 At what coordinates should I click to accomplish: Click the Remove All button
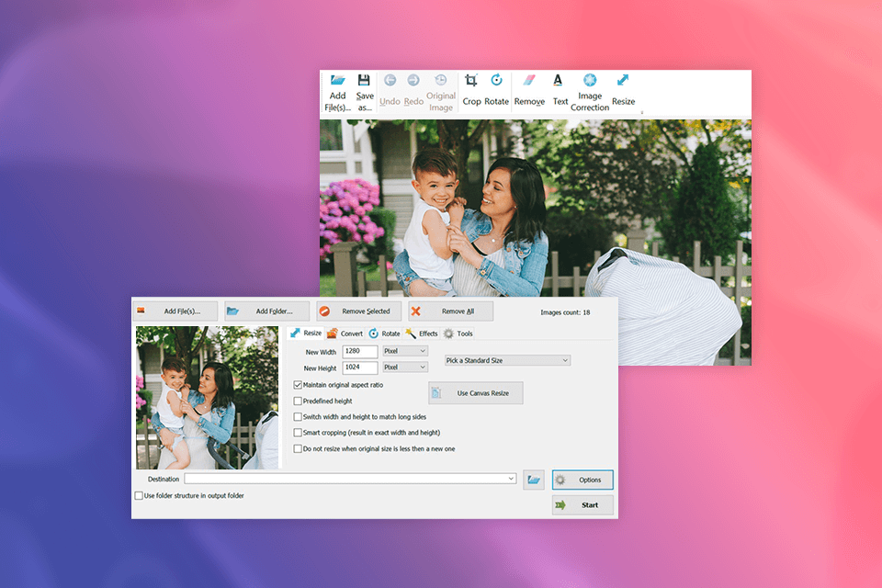tap(450, 311)
